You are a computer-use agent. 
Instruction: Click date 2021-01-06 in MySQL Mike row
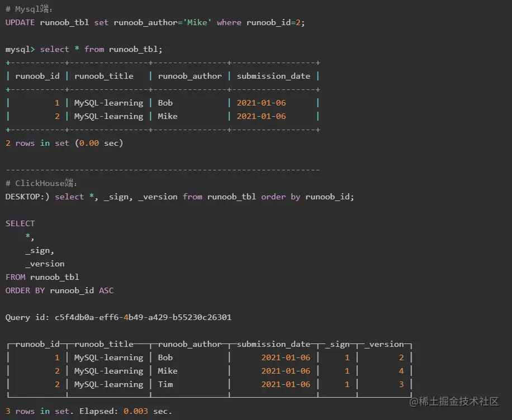[261, 116]
